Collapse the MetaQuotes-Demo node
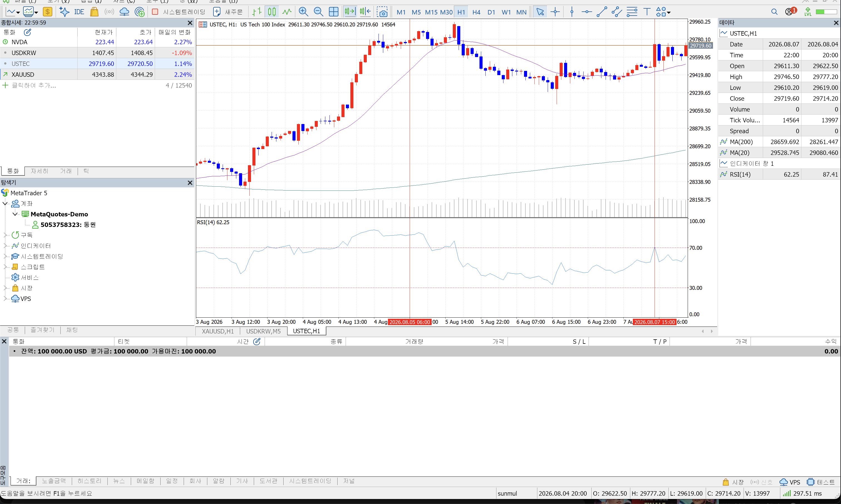This screenshot has width=841, height=504. 15,214
